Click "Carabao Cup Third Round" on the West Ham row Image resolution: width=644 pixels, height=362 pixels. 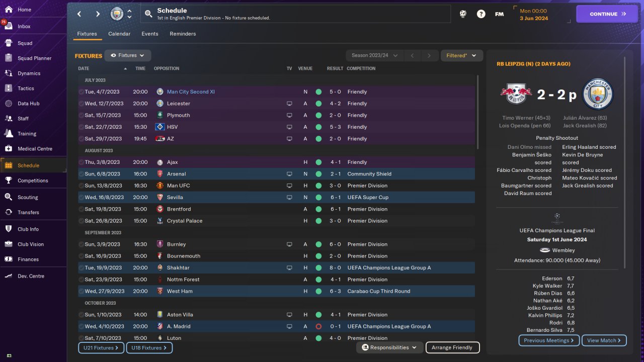click(379, 291)
